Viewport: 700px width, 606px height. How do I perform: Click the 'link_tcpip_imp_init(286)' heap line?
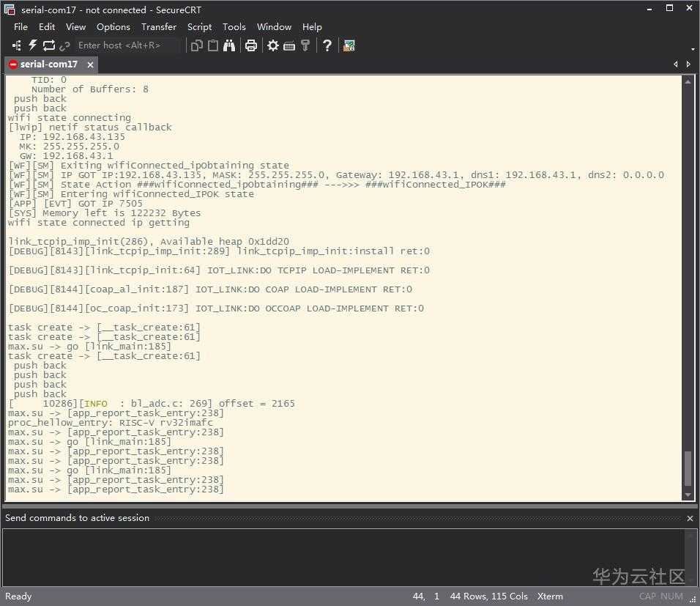coord(148,242)
